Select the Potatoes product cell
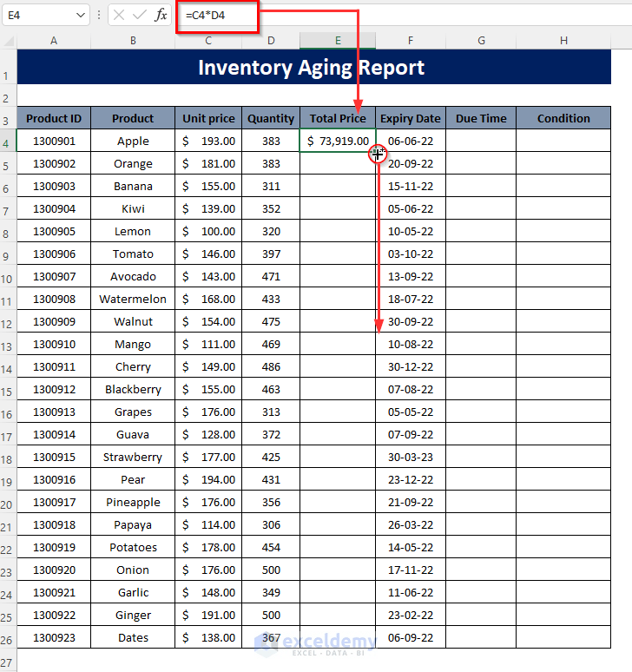The height and width of the screenshot is (672, 632). point(133,547)
